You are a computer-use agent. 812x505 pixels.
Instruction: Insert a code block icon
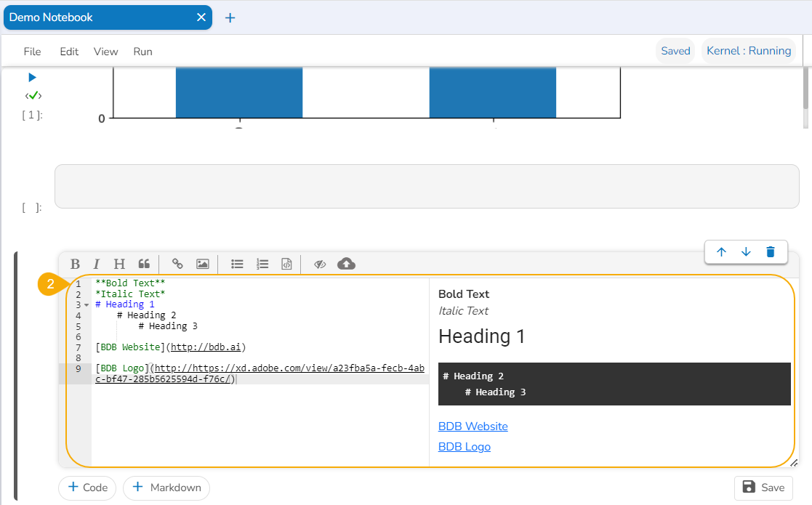click(x=286, y=264)
